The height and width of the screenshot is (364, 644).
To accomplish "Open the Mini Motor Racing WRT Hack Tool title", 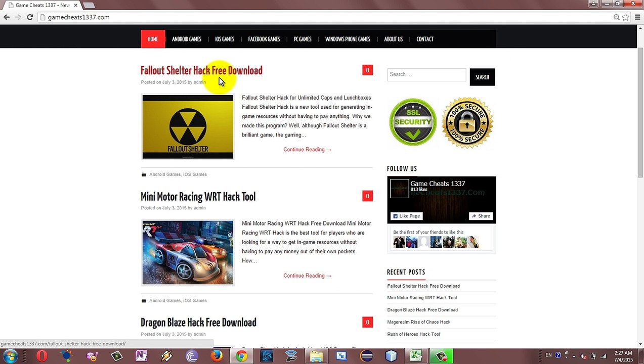I will (198, 197).
